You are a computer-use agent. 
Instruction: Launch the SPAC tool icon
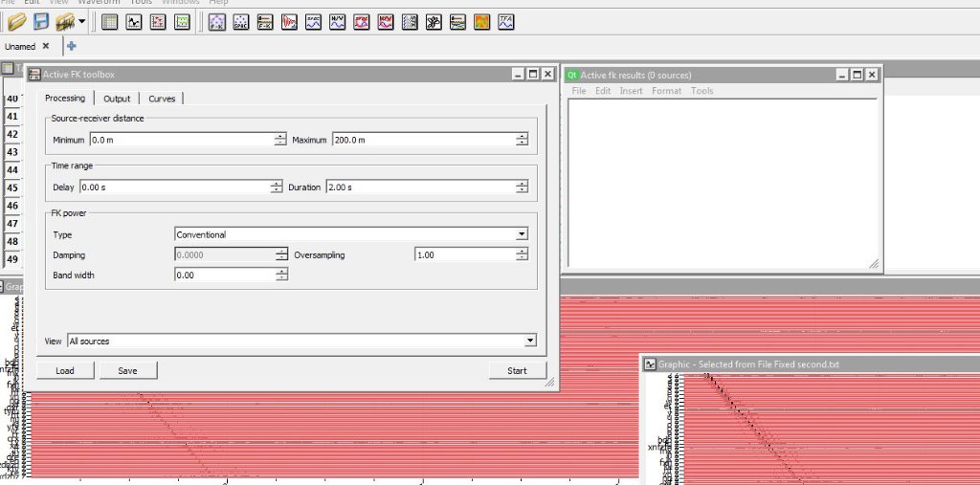point(240,23)
